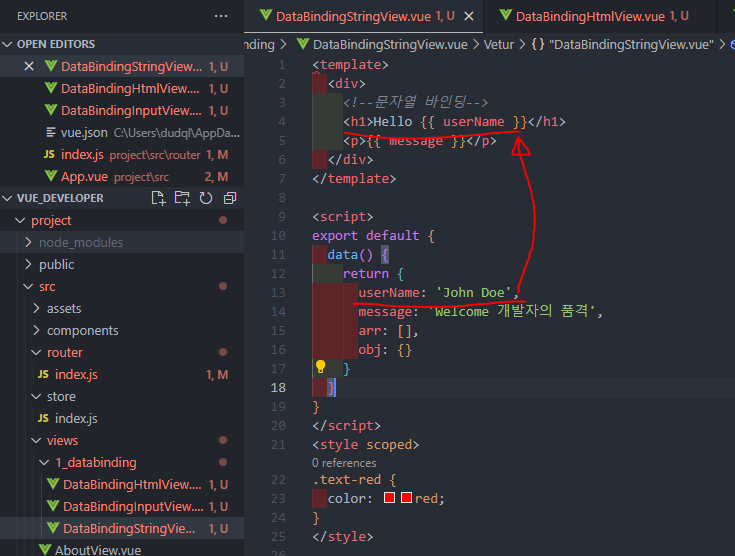Click the Korean comment on line 3
The image size is (735, 556).
click(x=415, y=102)
